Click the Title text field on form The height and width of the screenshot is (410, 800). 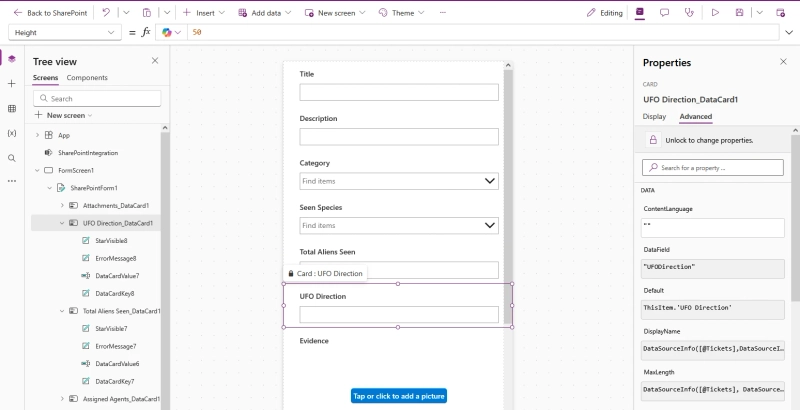pyautogui.click(x=399, y=92)
